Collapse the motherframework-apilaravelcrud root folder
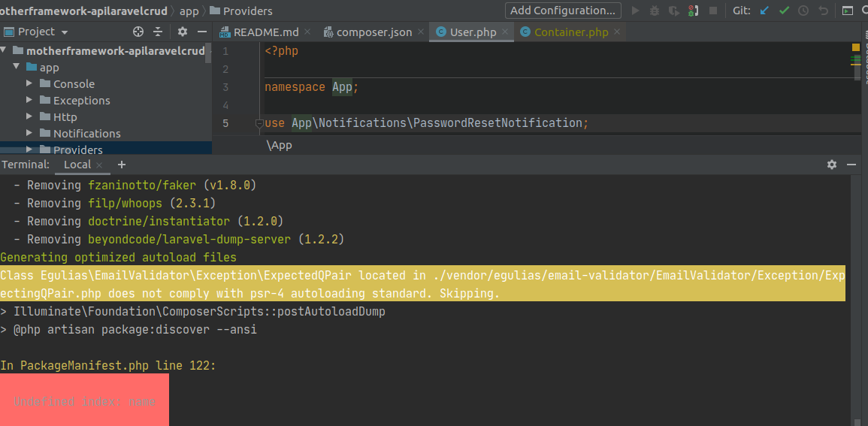The width and height of the screenshot is (868, 426). [x=3, y=50]
